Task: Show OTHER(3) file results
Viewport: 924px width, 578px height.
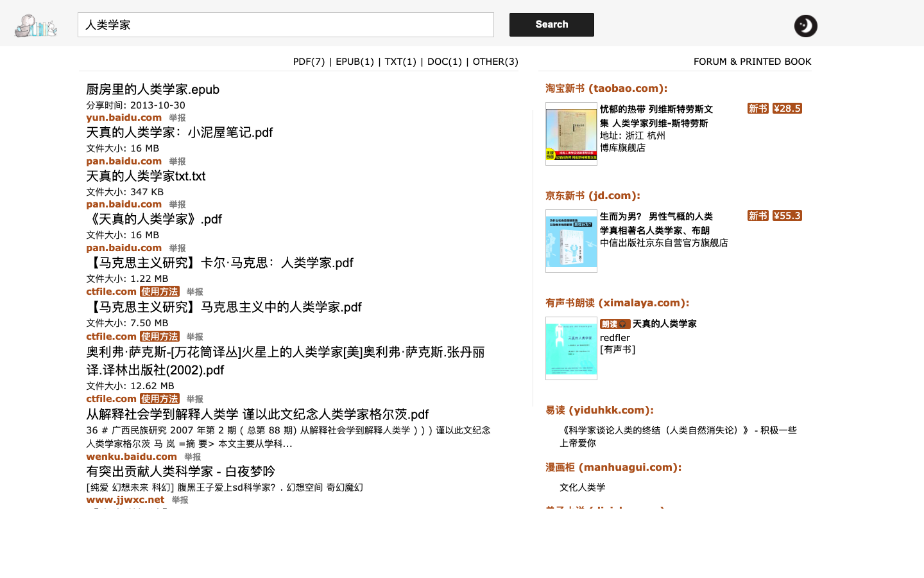Action: pyautogui.click(x=495, y=62)
